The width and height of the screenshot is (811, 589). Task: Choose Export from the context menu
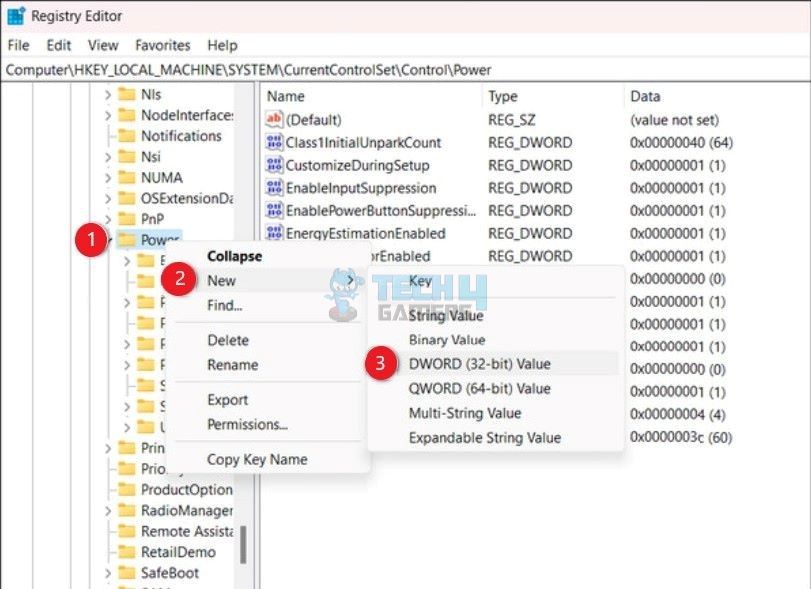[226, 399]
